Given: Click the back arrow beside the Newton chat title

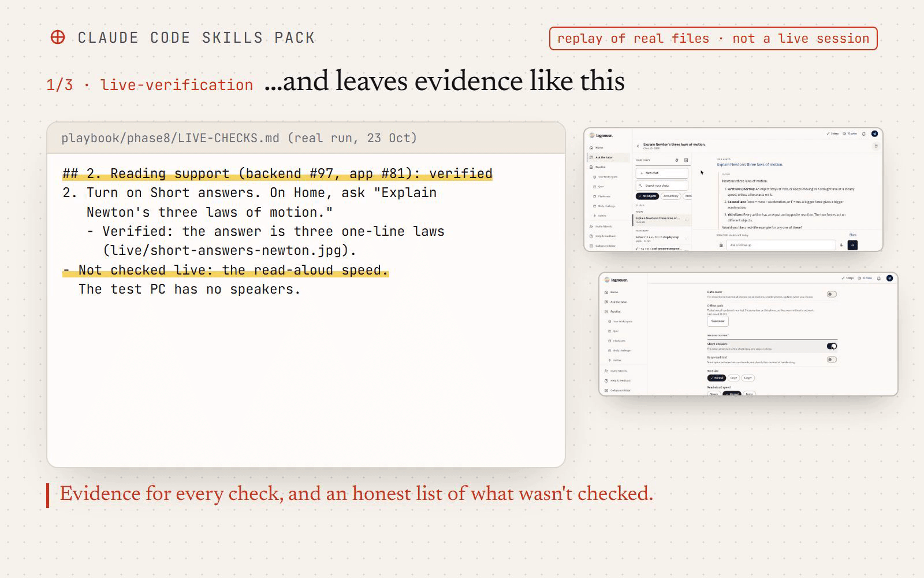Looking at the screenshot, I should click(638, 146).
